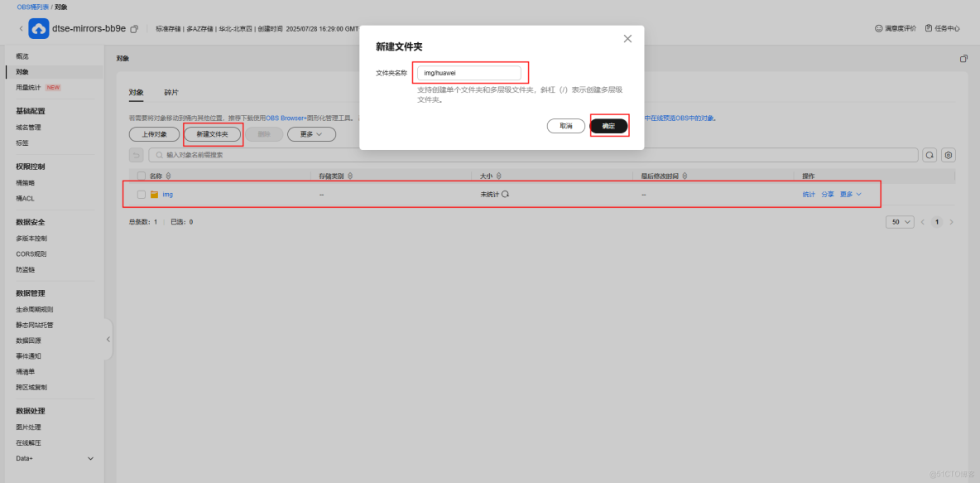Open the 任务中心 task center icon

tap(930, 27)
